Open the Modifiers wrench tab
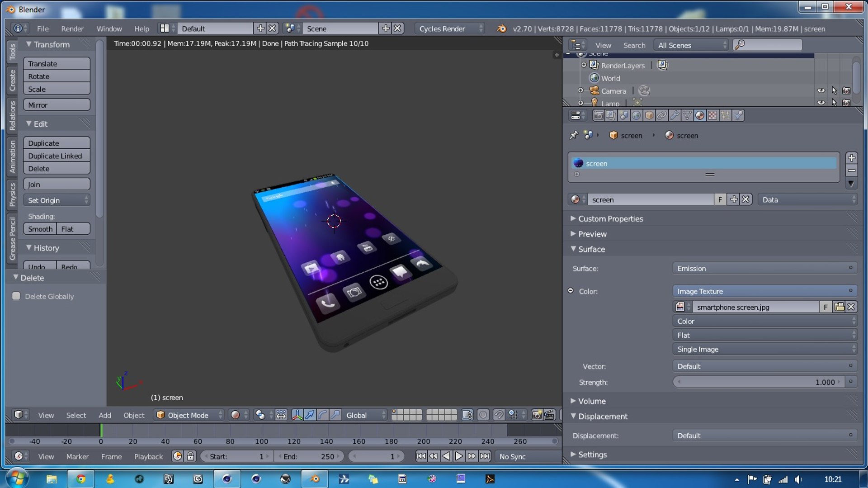 pos(675,116)
